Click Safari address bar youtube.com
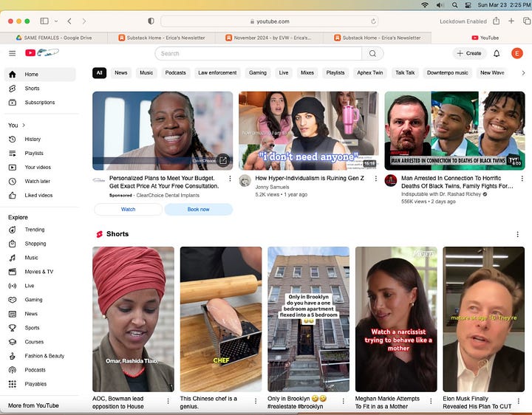 pos(270,21)
